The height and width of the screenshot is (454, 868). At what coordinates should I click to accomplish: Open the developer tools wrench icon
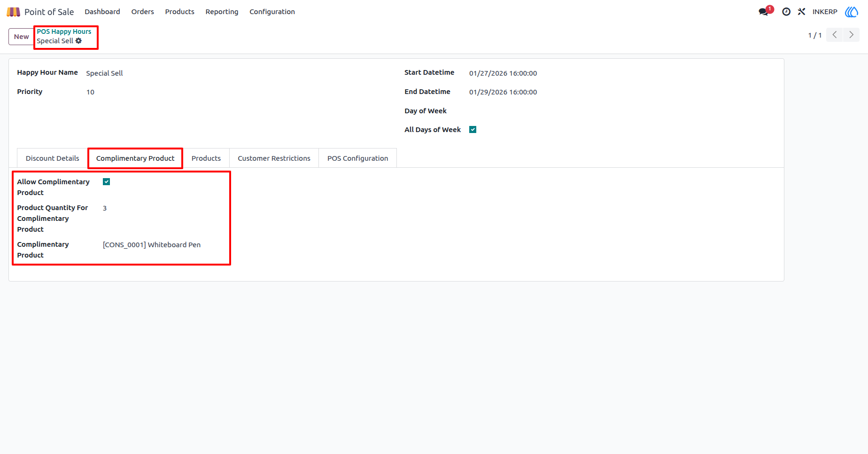click(801, 12)
